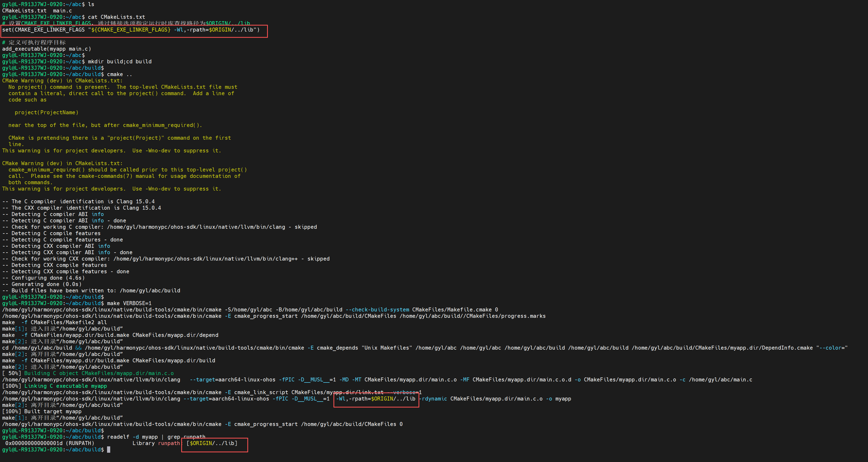Click the highlighted -Wl,-rpath=$ORIGIN/../lib linker flag
The image size is (868, 462).
[376, 399]
